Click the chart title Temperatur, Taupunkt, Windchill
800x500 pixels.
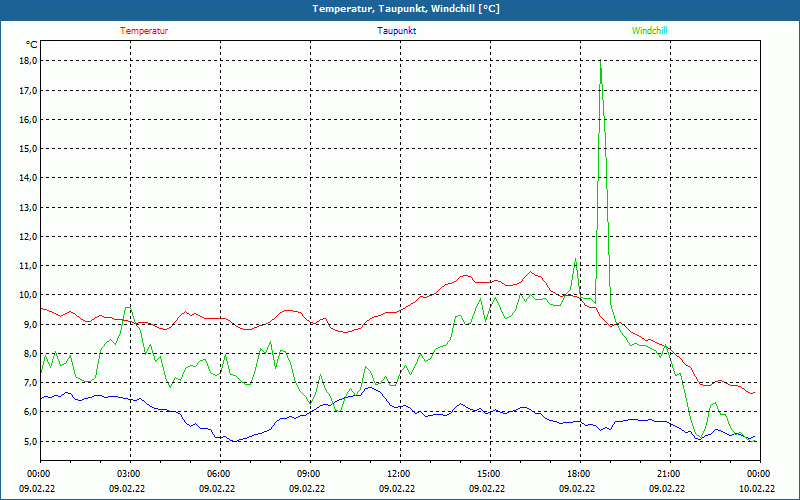[406, 9]
